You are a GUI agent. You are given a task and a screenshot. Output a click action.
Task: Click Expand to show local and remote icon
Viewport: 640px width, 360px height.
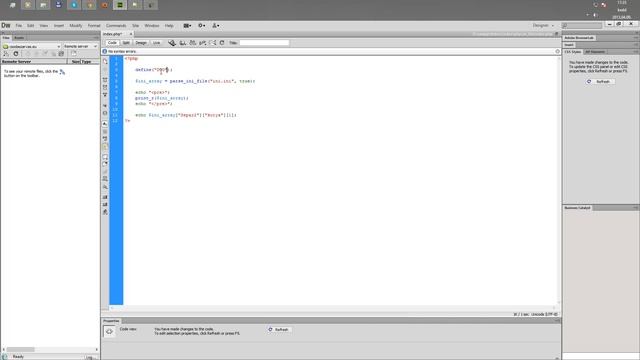coord(73,54)
